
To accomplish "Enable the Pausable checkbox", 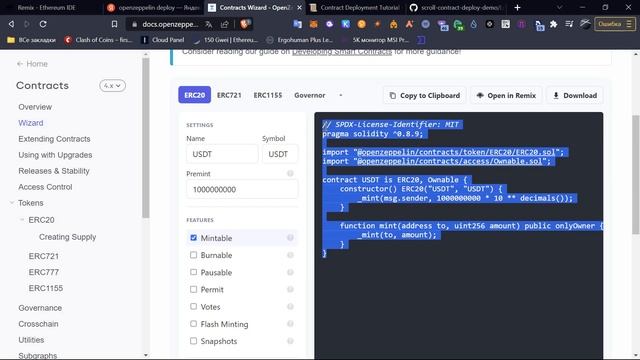I will (x=193, y=272).
